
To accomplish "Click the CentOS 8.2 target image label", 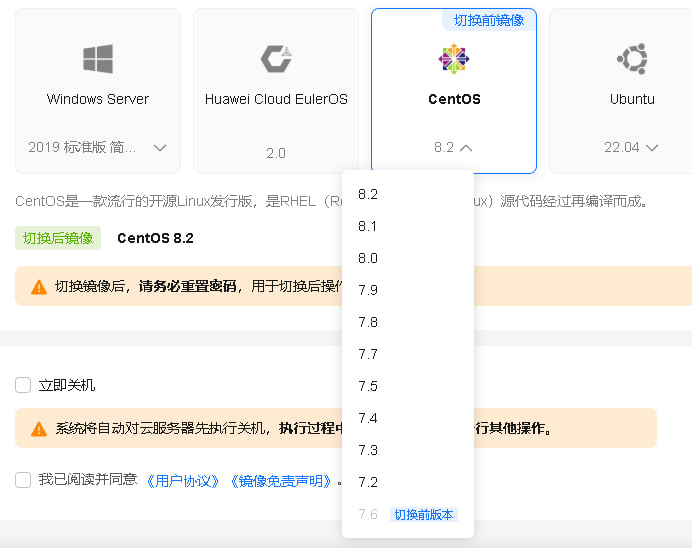I will (155, 238).
